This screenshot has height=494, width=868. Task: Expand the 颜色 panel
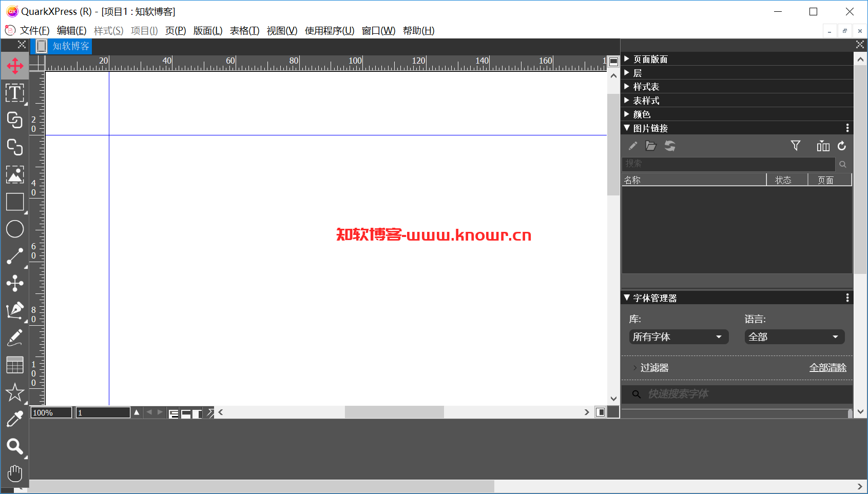tap(627, 114)
